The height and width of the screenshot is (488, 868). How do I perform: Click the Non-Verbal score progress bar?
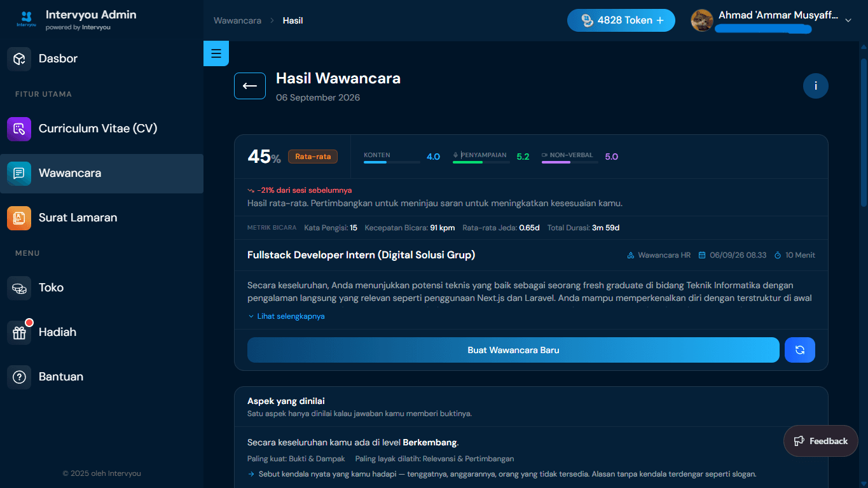pyautogui.click(x=570, y=162)
